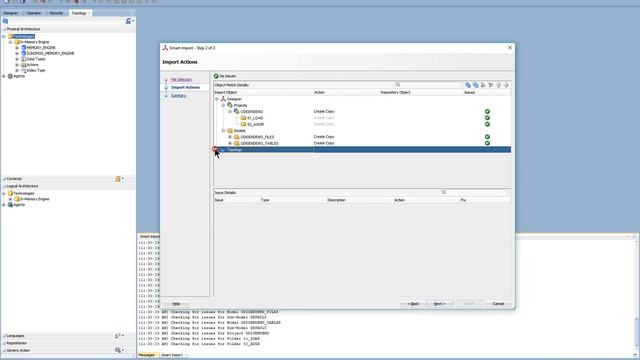The image size is (640, 360).
Task: Click the Import Actions wizard step
Action: (x=185, y=87)
